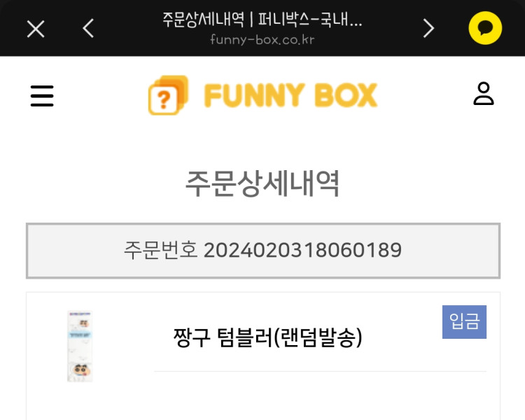The image size is (525, 420).
Task: Close the in-app browser with X
Action: pos(36,29)
